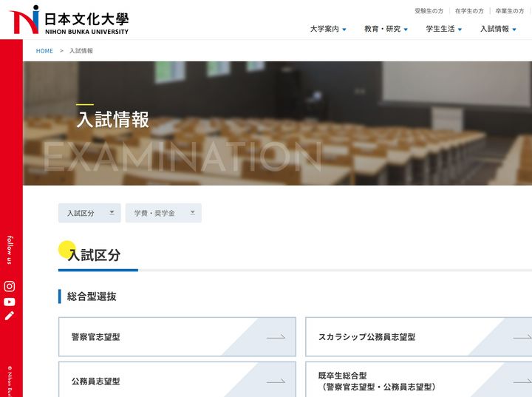Open the 大学案内 navigation menu
This screenshot has height=397, width=532.
328,29
